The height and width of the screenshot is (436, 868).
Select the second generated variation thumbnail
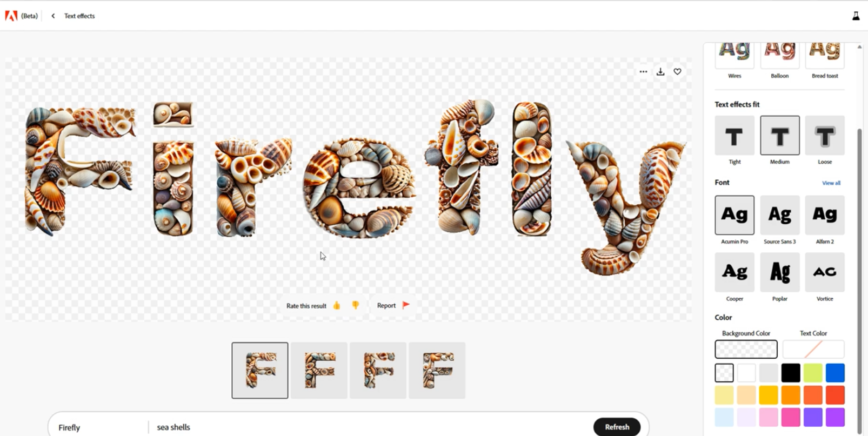pyautogui.click(x=319, y=371)
